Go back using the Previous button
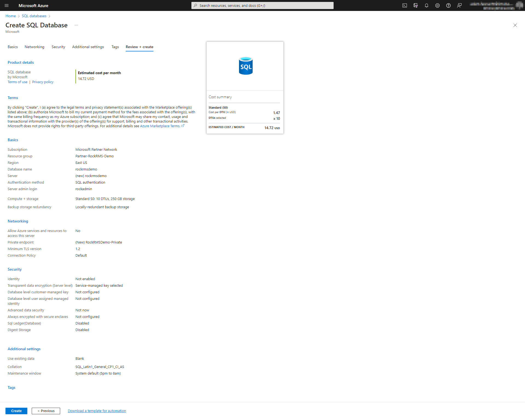This screenshot has width=525, height=420. click(x=46, y=411)
